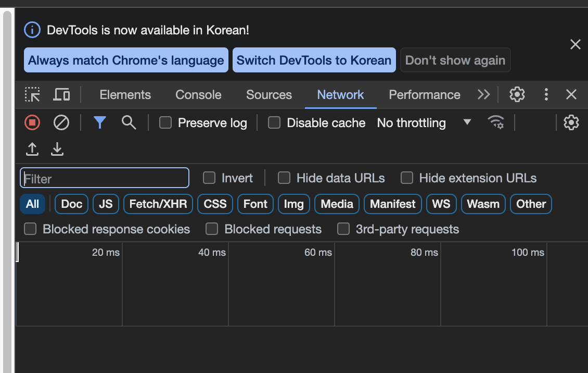Click the 20 ms timeline marker

coord(106,253)
